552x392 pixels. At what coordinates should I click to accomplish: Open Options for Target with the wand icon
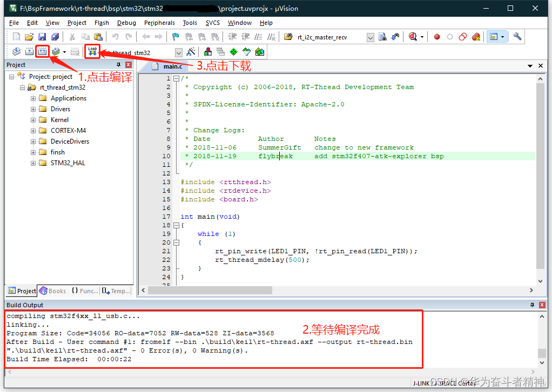point(190,51)
